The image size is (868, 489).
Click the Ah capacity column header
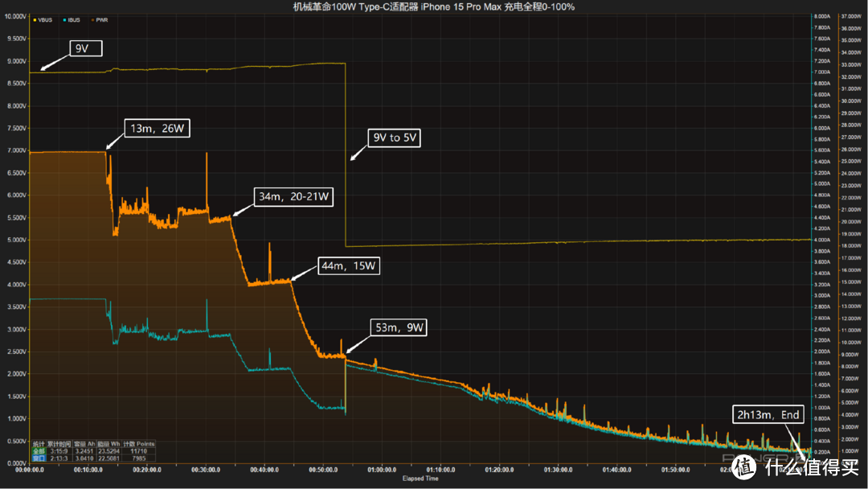(84, 444)
